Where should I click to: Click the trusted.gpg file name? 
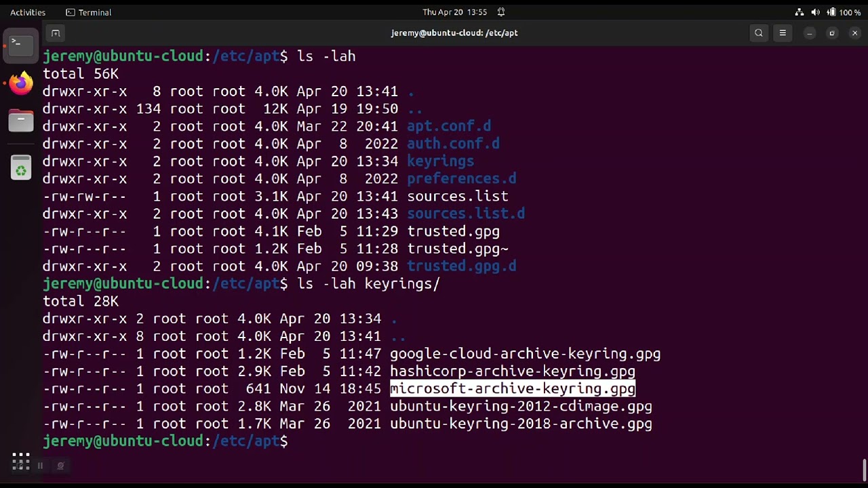tap(453, 232)
